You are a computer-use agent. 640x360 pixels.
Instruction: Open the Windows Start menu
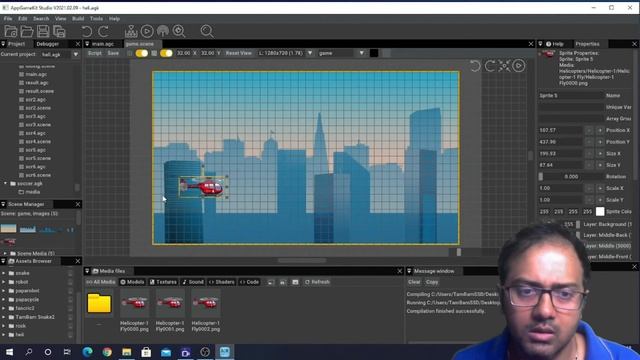click(x=9, y=352)
